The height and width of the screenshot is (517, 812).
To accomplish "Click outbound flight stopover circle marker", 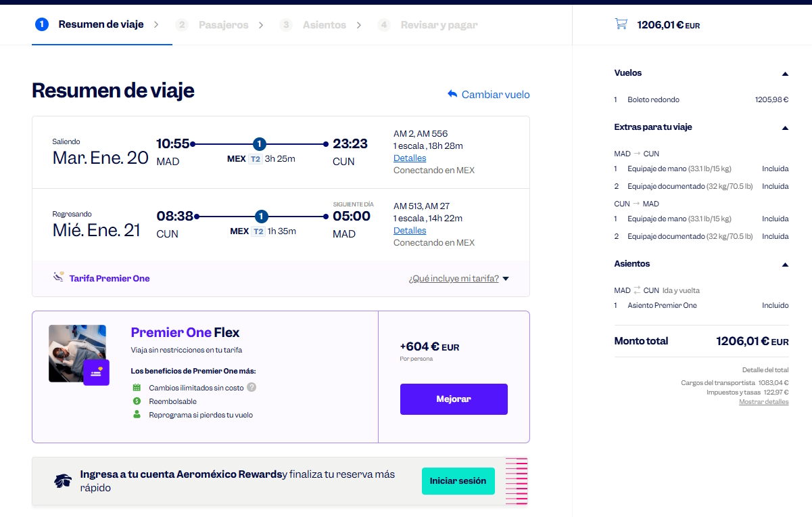I will coord(259,144).
